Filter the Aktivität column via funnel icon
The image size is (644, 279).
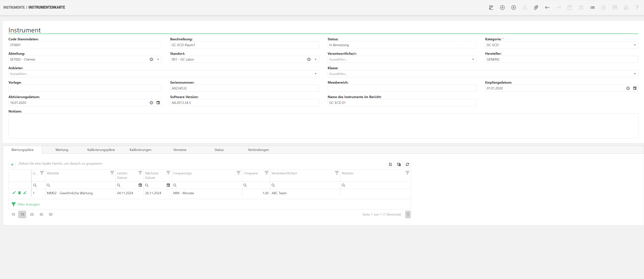112,173
